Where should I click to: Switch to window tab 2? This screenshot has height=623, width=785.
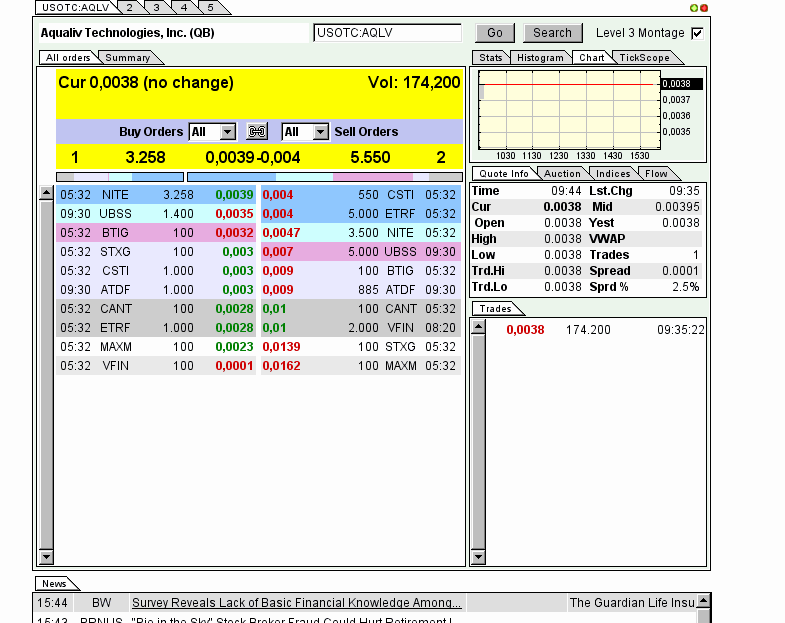(x=130, y=8)
